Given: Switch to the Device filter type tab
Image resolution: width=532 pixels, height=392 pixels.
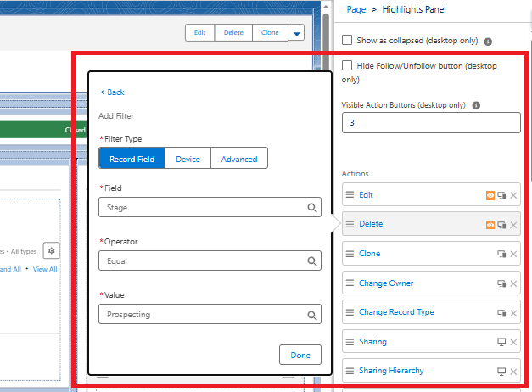Looking at the screenshot, I should 188,159.
